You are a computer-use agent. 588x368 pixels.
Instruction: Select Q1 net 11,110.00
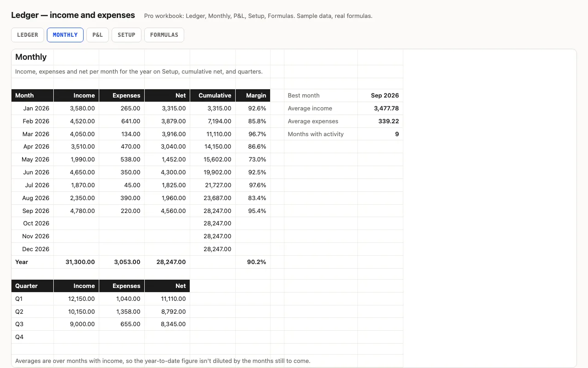click(167, 299)
